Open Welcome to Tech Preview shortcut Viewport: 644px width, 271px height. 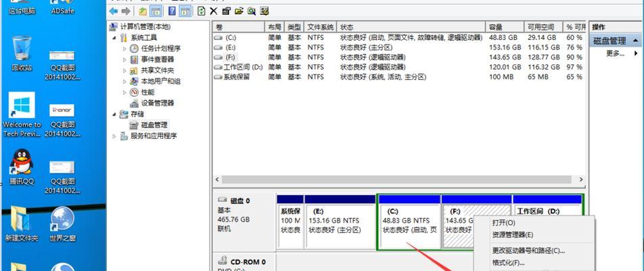pos(22,114)
